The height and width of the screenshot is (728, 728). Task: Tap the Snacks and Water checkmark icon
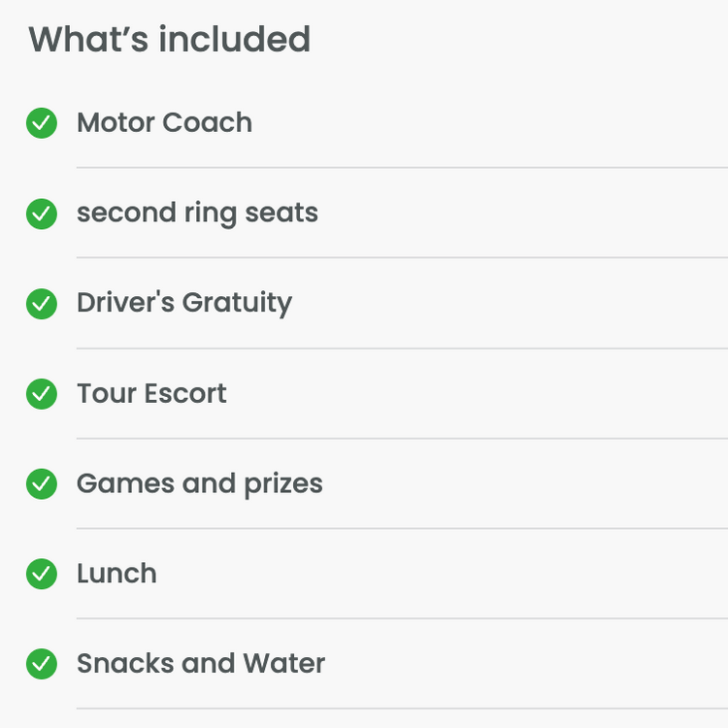[42, 664]
